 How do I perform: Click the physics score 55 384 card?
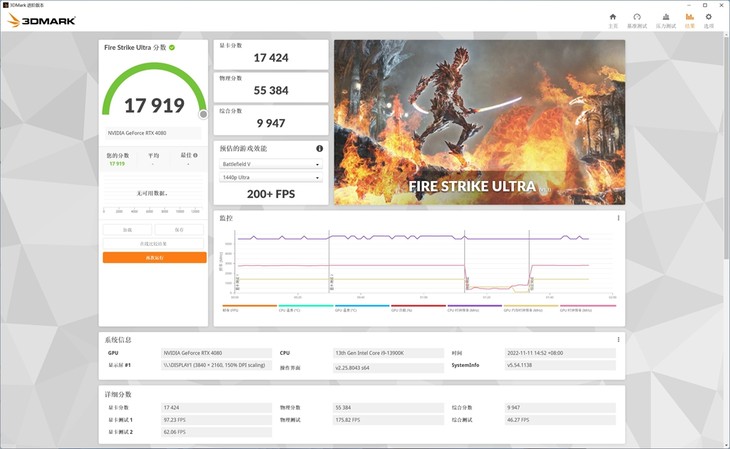(271, 88)
